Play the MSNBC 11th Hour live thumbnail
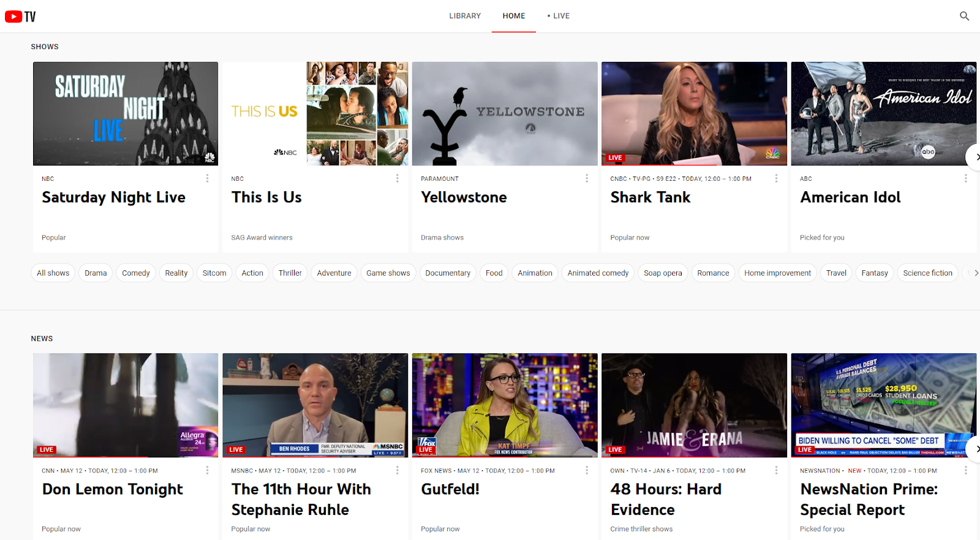The image size is (980, 540). (x=315, y=405)
